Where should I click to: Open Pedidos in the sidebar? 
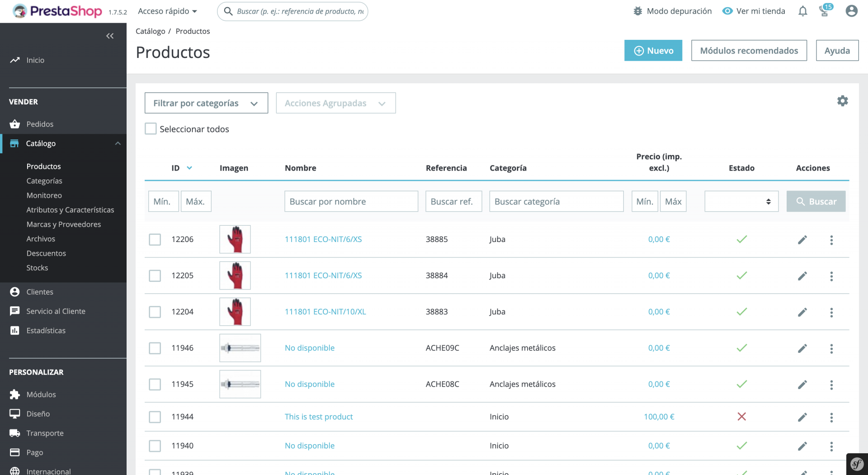(x=40, y=124)
